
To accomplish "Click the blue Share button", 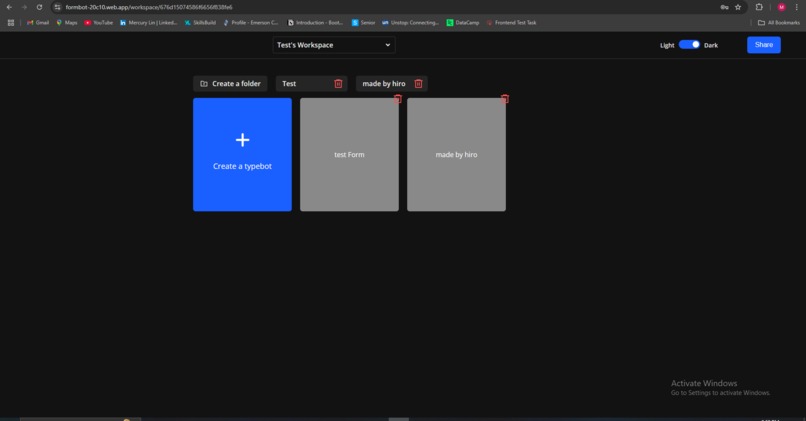I will tap(763, 45).
